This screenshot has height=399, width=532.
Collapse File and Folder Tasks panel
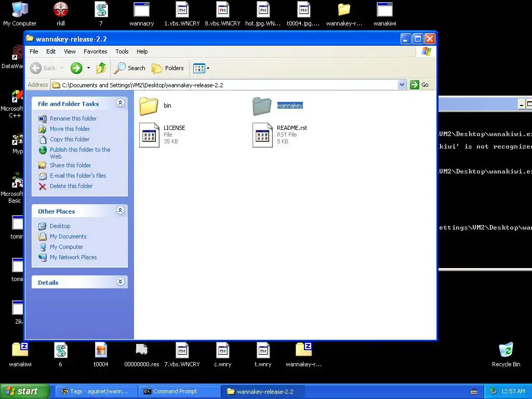tap(120, 102)
